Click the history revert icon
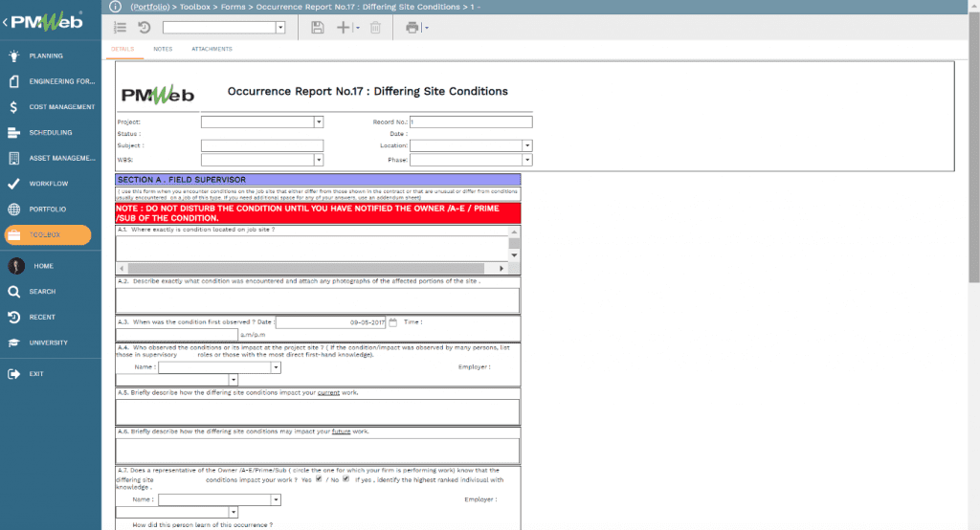980x530 pixels. (145, 28)
